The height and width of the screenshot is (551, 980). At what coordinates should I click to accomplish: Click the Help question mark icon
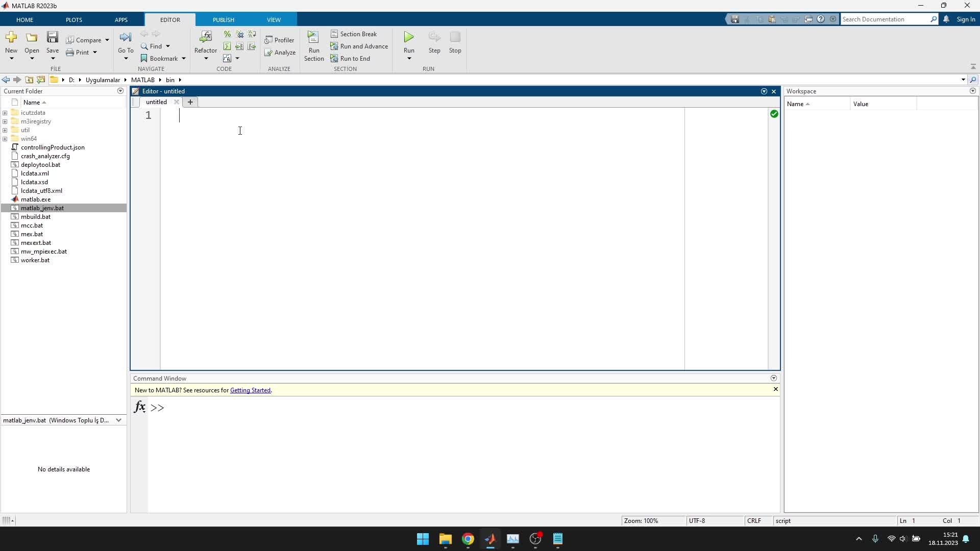click(x=821, y=19)
